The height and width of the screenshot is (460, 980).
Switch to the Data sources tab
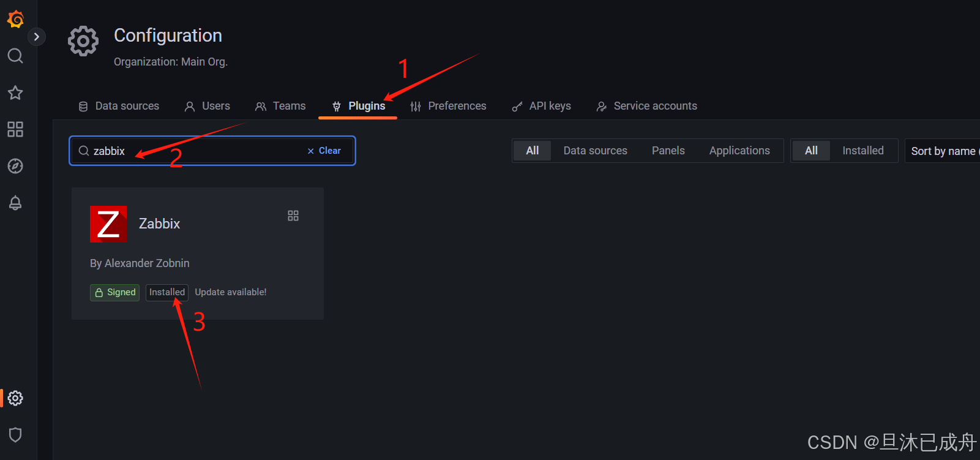pos(119,106)
